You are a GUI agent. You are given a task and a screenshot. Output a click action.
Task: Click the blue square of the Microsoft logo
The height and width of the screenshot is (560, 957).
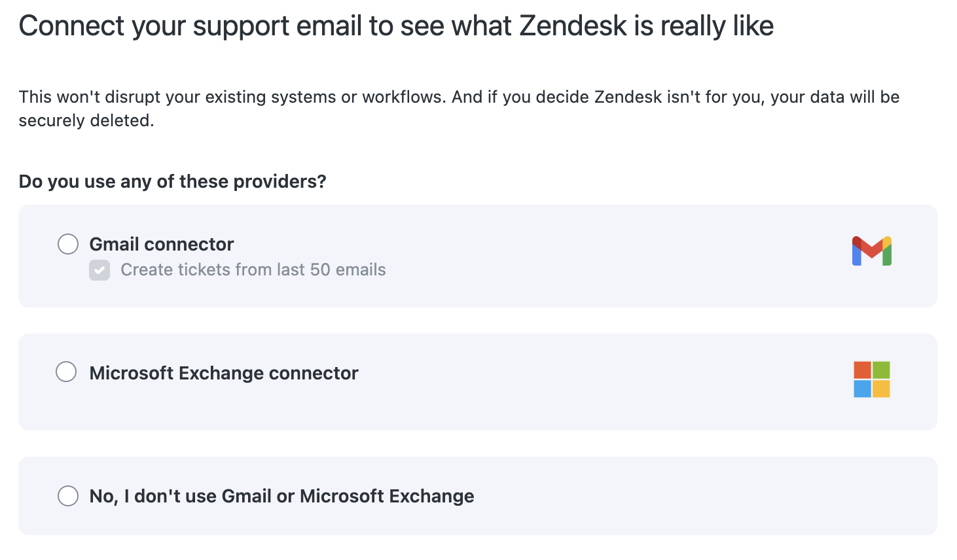[x=863, y=389]
